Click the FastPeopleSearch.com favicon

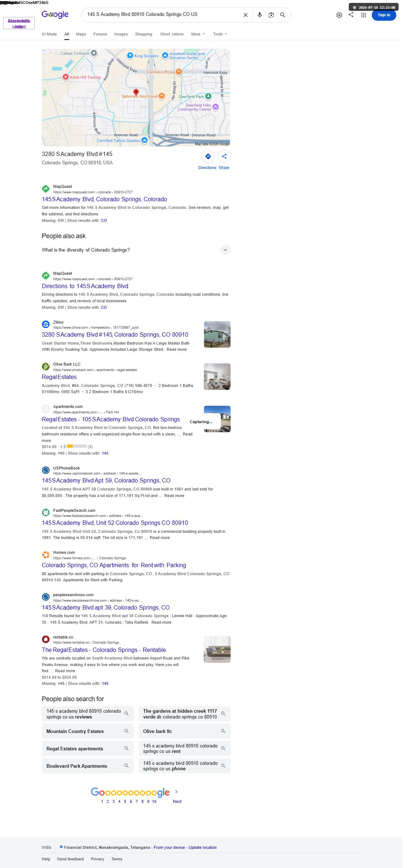pos(46,513)
